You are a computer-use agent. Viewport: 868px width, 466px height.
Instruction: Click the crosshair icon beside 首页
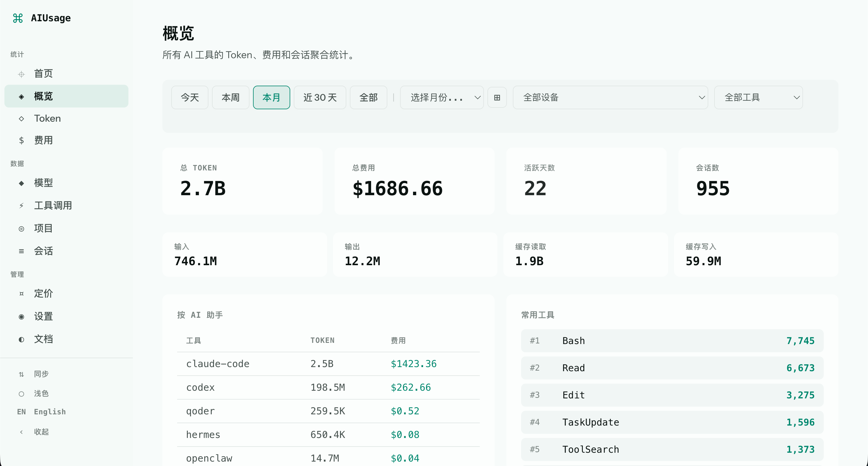tap(21, 74)
